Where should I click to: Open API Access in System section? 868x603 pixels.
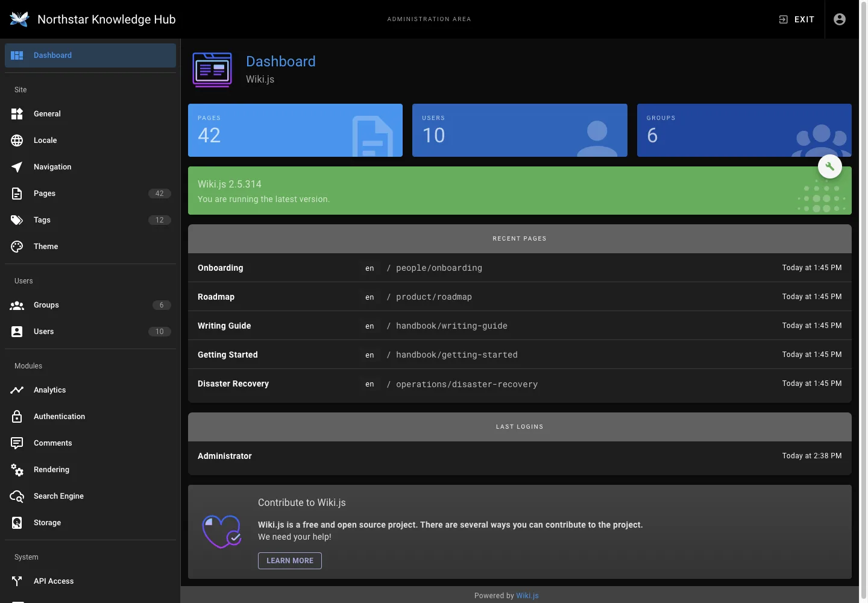(x=90, y=581)
